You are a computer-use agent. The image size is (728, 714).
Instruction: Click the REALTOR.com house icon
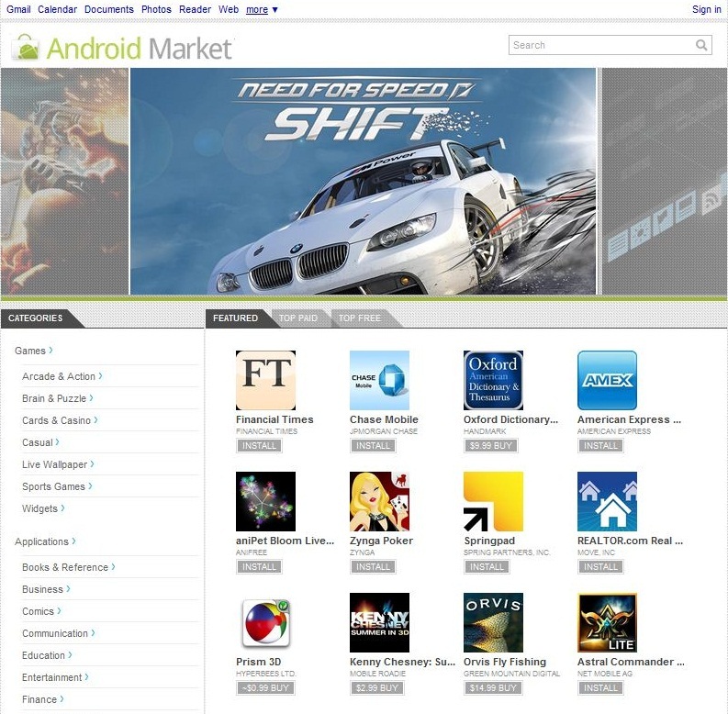(607, 501)
